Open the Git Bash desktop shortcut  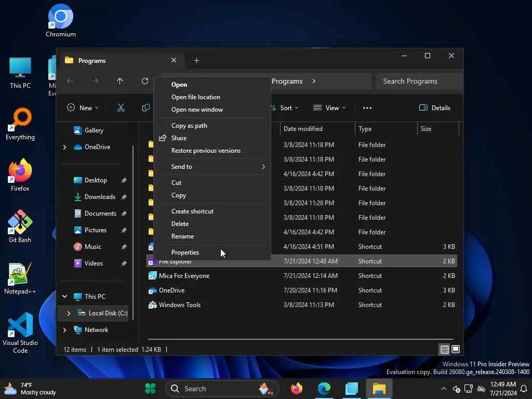click(x=20, y=227)
